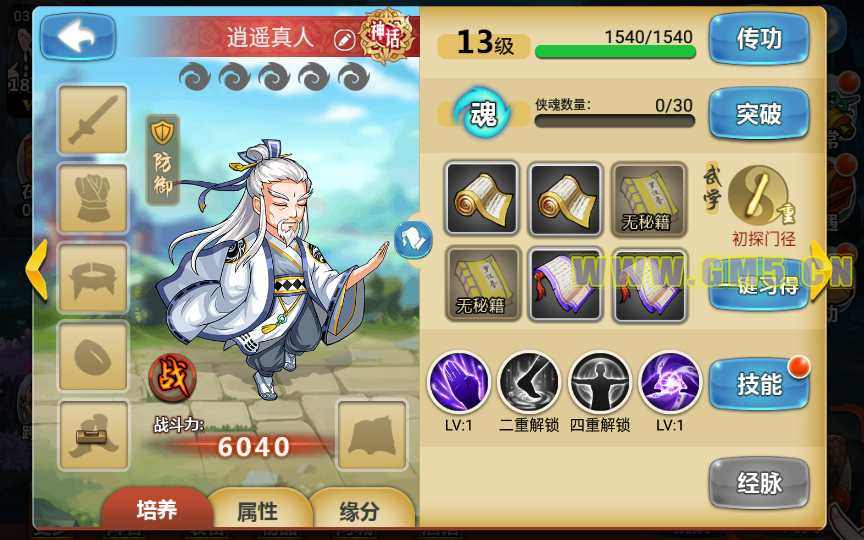Select the purple palm skill icon
Screen dimensions: 864x540
(458, 383)
